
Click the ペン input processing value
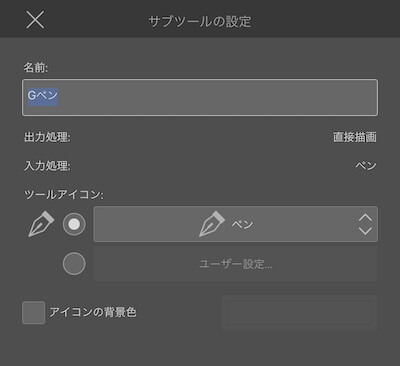click(x=366, y=165)
